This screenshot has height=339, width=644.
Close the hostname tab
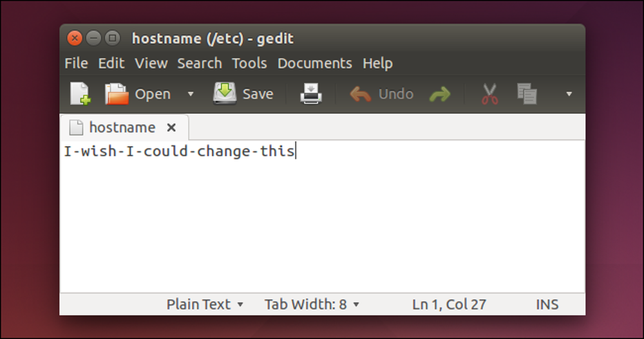tap(172, 127)
